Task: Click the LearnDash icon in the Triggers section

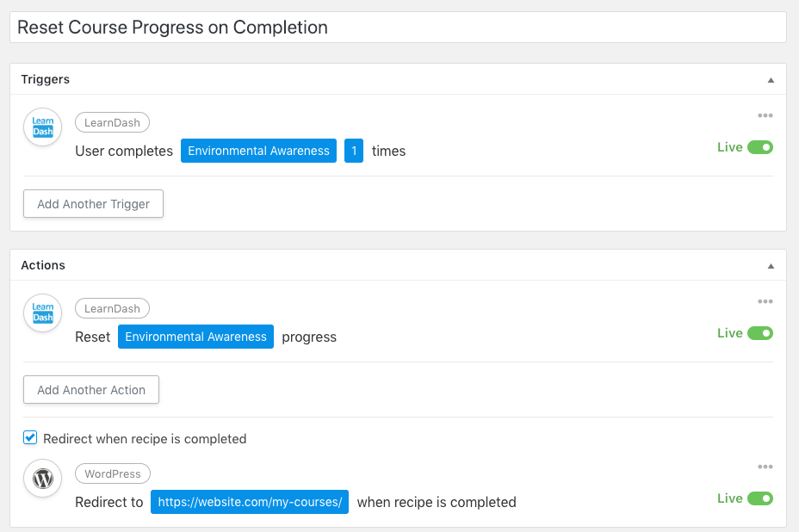Action: 42,127
